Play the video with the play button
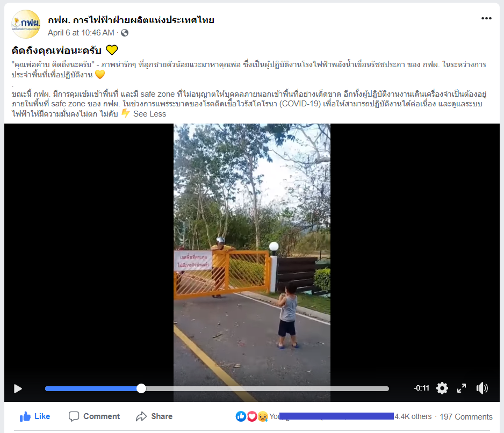Image resolution: width=504 pixels, height=433 pixels. click(18, 388)
